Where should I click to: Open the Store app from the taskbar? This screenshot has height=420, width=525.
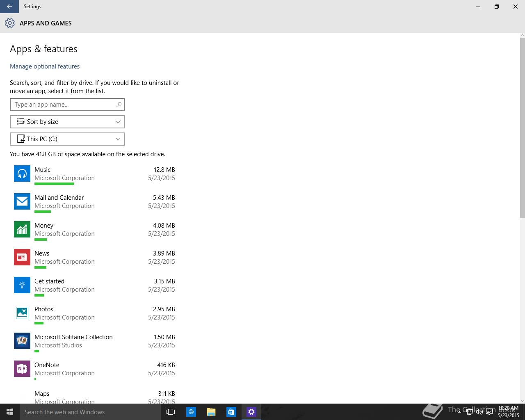click(231, 412)
